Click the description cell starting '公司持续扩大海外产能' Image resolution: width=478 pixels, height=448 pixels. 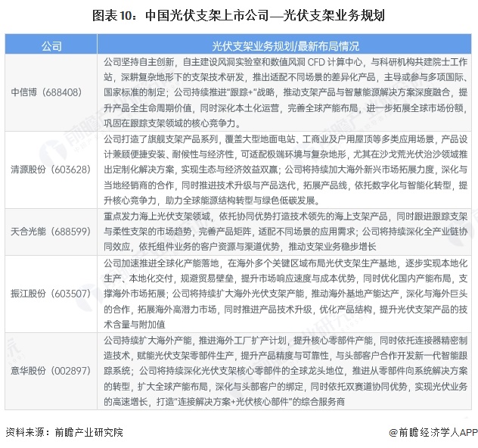point(284,371)
